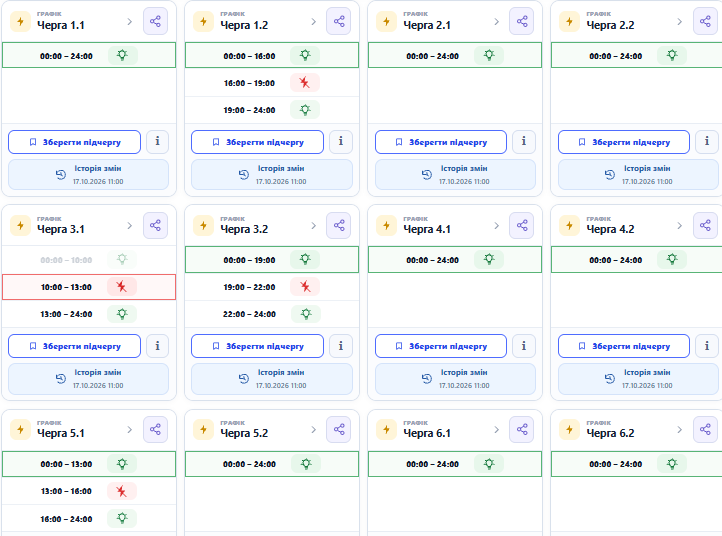Expand Черга 3.2 details chevron
Viewport: 722px width, 536px height.
coord(314,226)
